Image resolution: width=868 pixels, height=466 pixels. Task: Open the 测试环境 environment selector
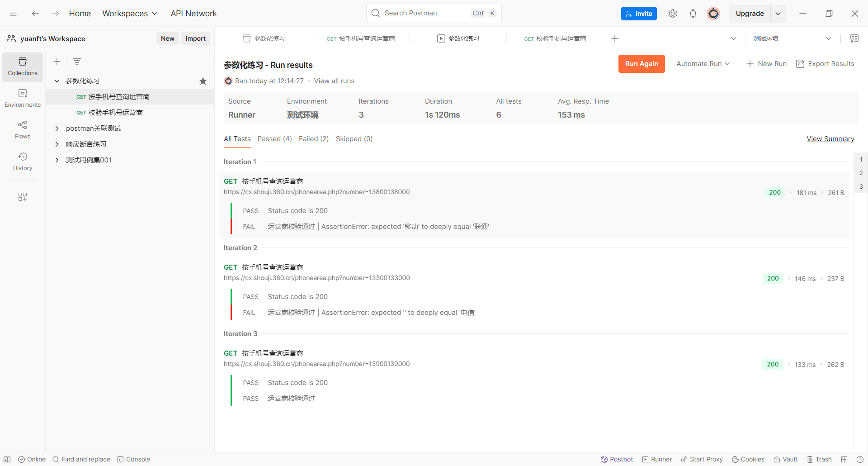coord(792,38)
